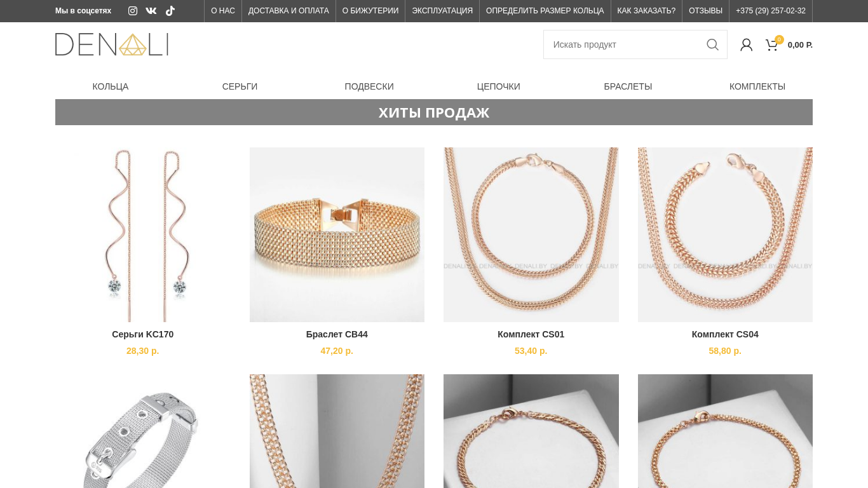Viewport: 868px width, 488px height.
Task: Open the Браслет CB44 product title
Action: coord(337,334)
